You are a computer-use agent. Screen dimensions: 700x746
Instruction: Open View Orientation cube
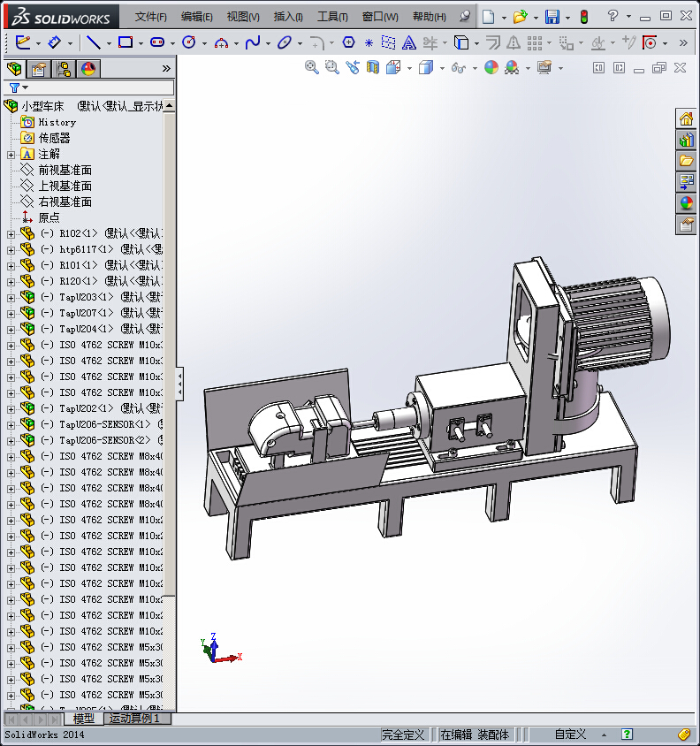pyautogui.click(x=393, y=67)
